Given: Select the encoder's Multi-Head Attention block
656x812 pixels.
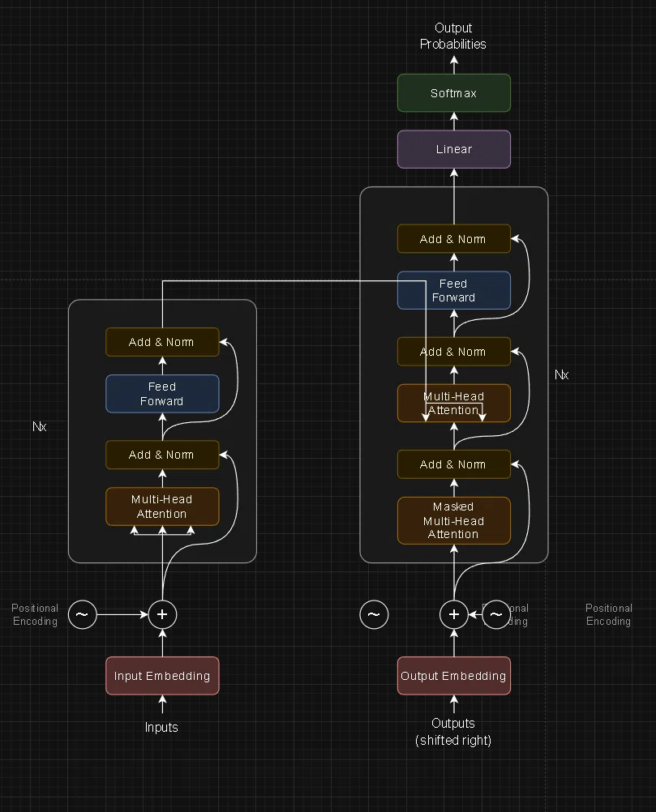Looking at the screenshot, I should click(162, 506).
